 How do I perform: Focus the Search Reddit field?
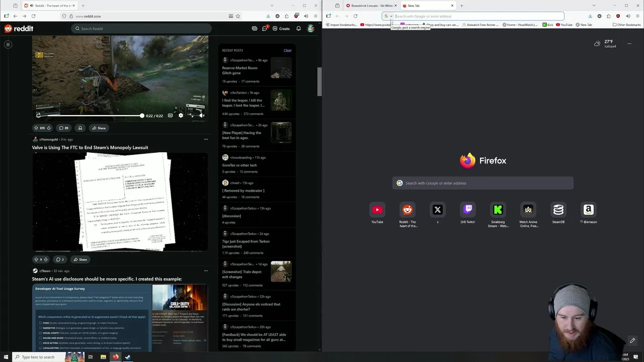[141, 29]
